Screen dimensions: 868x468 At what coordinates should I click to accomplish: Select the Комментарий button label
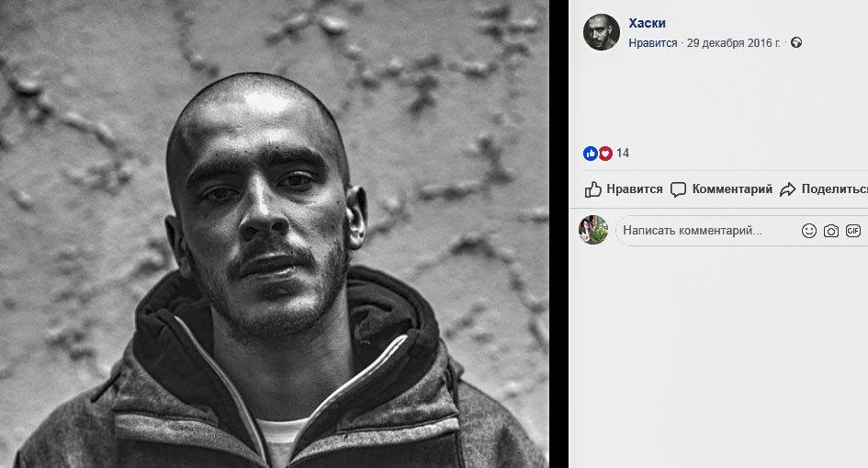tap(732, 189)
